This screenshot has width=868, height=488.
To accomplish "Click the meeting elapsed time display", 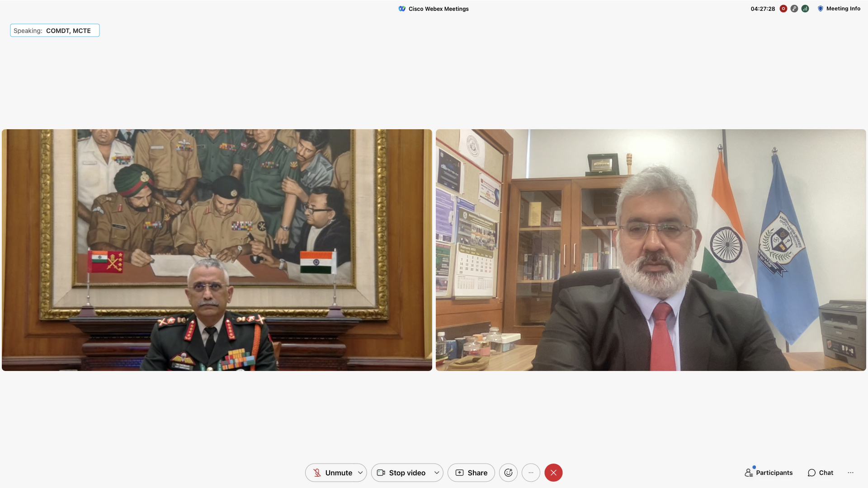I will point(763,9).
